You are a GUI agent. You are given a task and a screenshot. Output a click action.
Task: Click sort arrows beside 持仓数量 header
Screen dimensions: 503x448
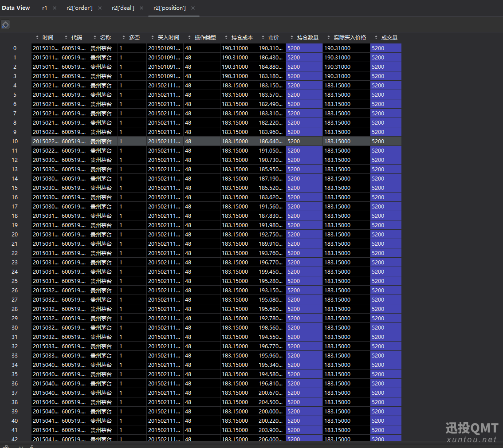pos(291,38)
